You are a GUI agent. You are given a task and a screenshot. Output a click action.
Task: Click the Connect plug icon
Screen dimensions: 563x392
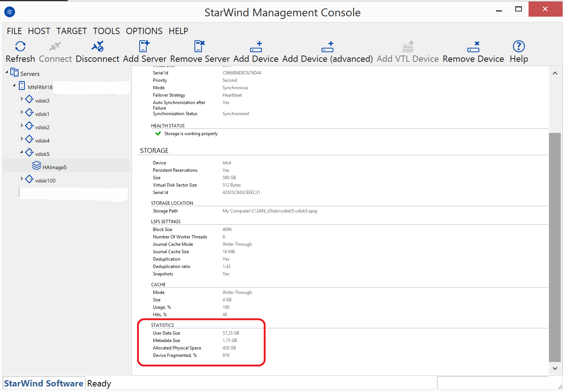coord(55,46)
